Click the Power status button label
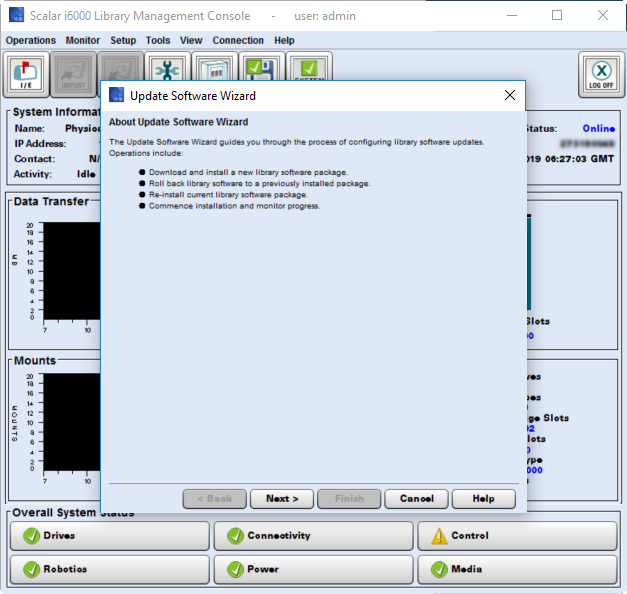The height and width of the screenshot is (594, 627). (x=263, y=569)
